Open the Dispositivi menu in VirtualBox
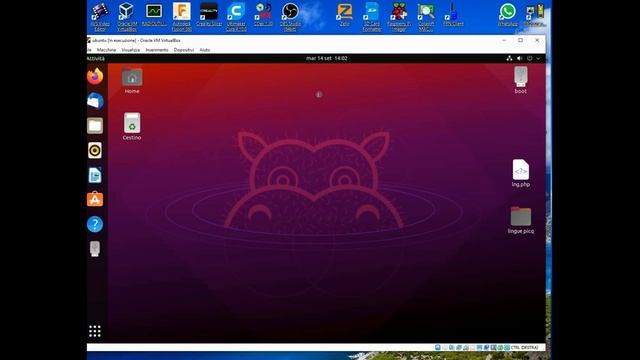 point(184,50)
